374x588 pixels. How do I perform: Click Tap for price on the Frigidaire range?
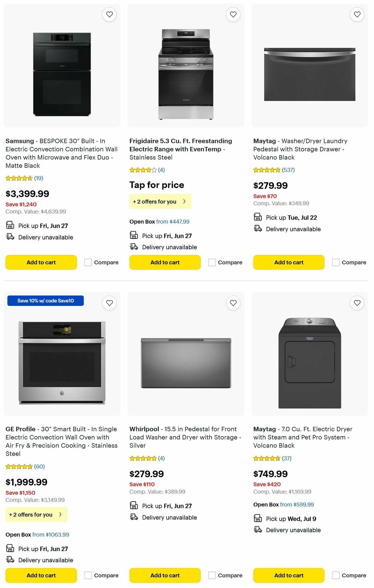pyautogui.click(x=156, y=185)
